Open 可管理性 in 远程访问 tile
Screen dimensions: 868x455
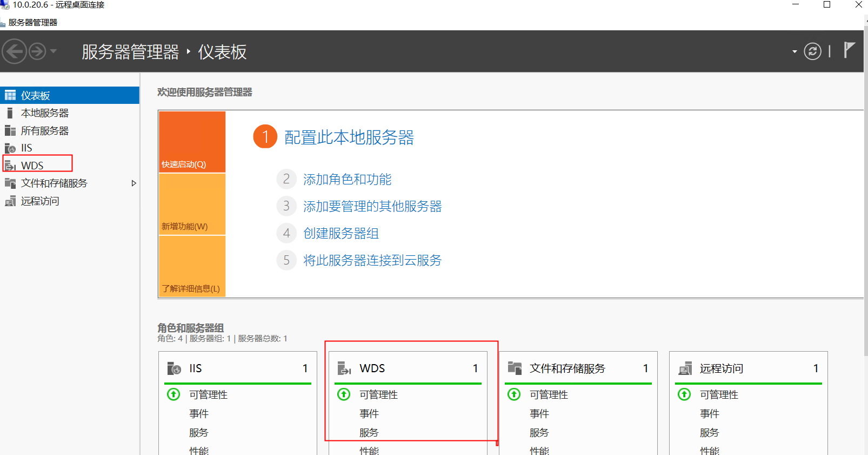point(719,395)
